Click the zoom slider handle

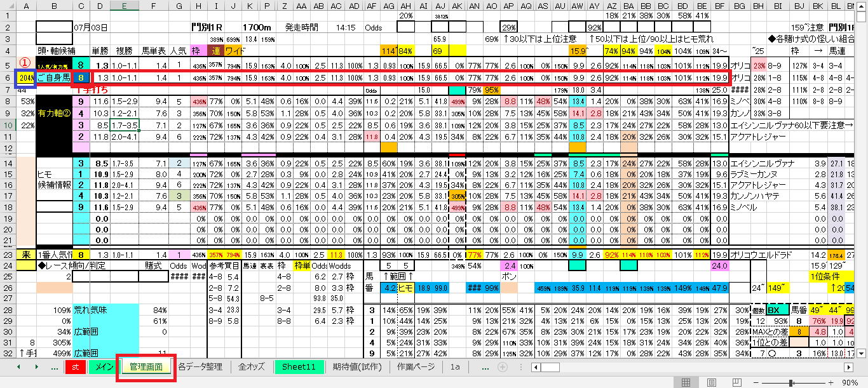(791, 383)
